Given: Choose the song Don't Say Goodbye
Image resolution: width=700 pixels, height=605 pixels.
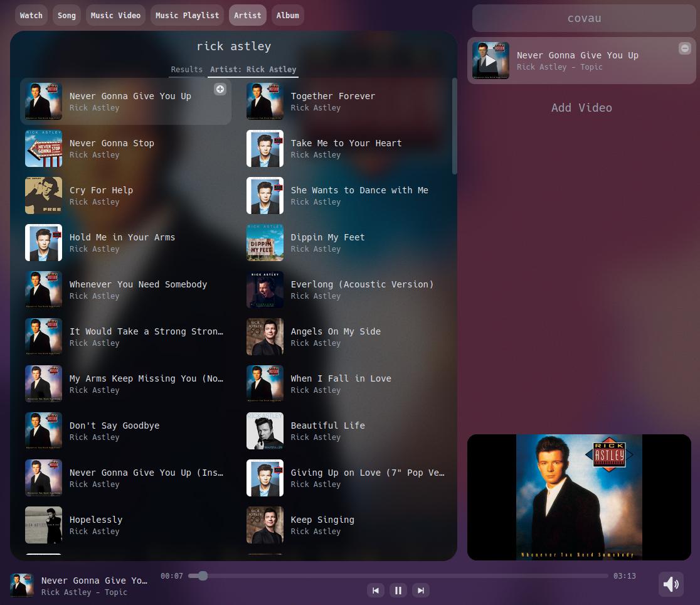Looking at the screenshot, I should pyautogui.click(x=126, y=431).
